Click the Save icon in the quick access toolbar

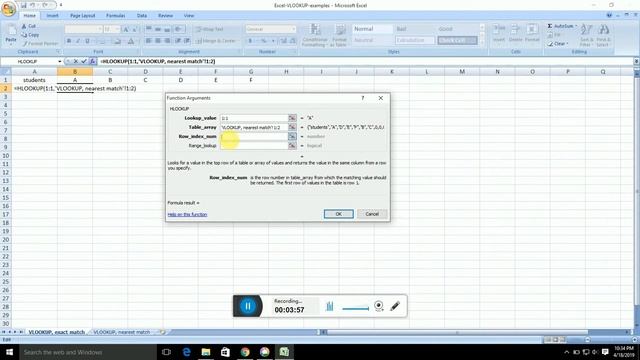24,5
